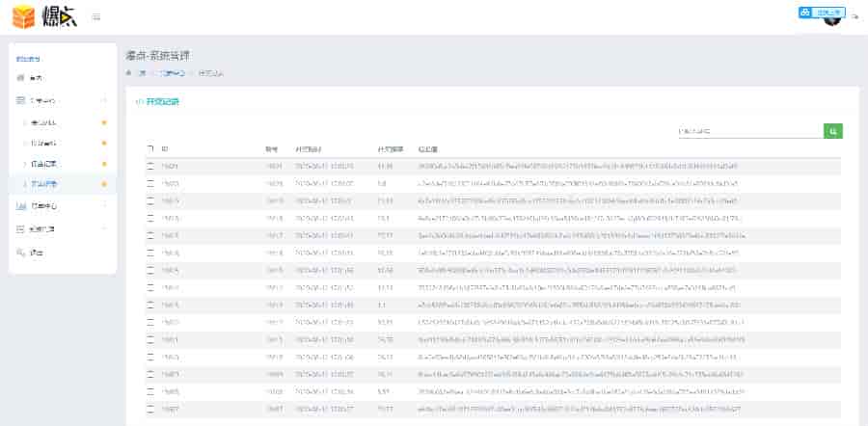Click the blue upload badge button
This screenshot has width=868, height=426.
[822, 13]
